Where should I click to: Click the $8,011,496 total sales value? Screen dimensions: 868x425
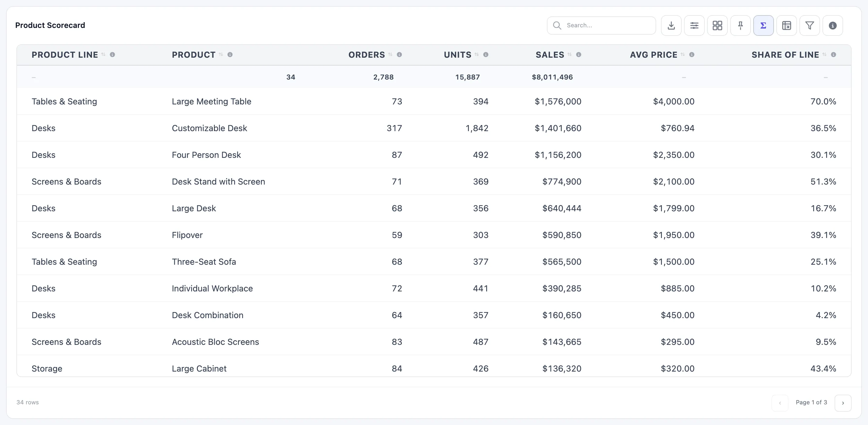tap(552, 77)
